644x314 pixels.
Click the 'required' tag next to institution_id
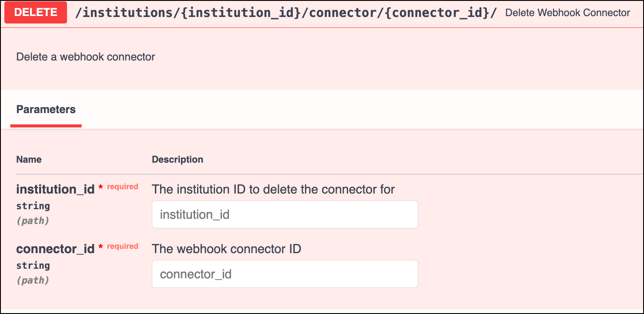point(123,187)
